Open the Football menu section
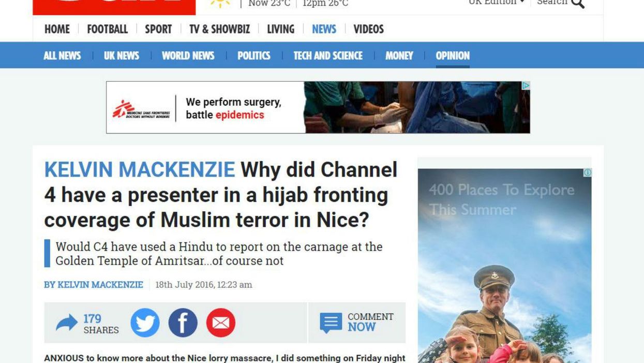644x363 pixels. [x=107, y=30]
